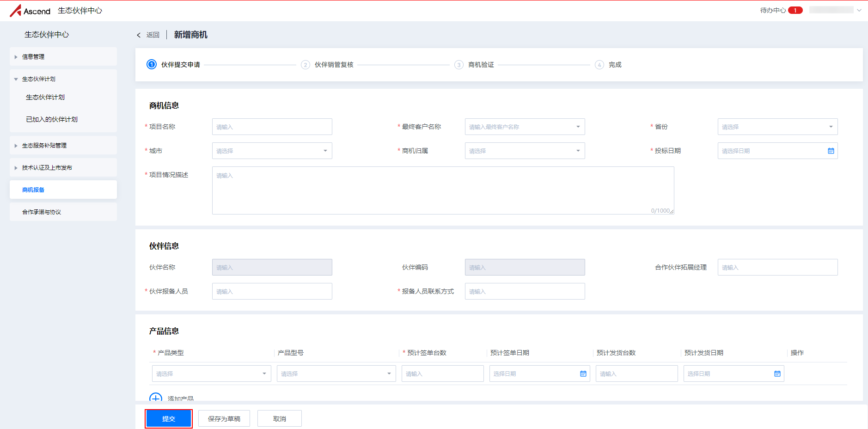
Task: Open the 预计发货日期 calendar icon
Action: pyautogui.click(x=777, y=374)
